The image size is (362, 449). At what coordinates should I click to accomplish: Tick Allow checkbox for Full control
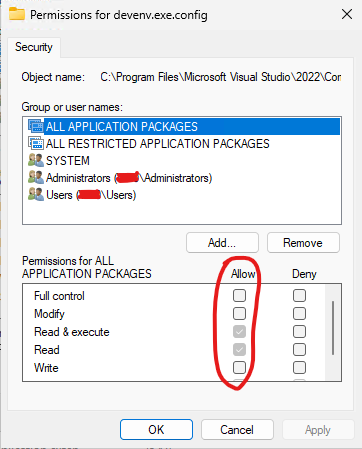pos(239,295)
